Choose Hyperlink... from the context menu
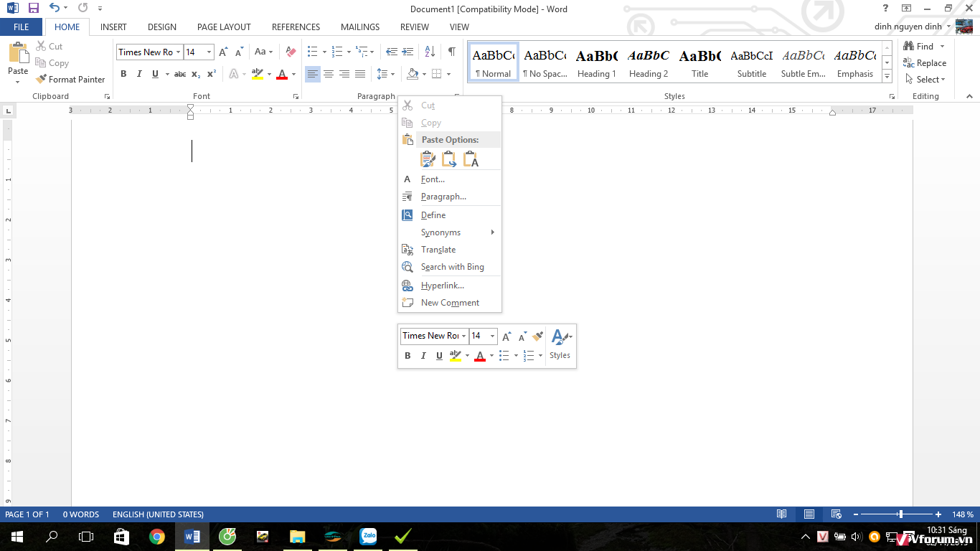 tap(442, 286)
